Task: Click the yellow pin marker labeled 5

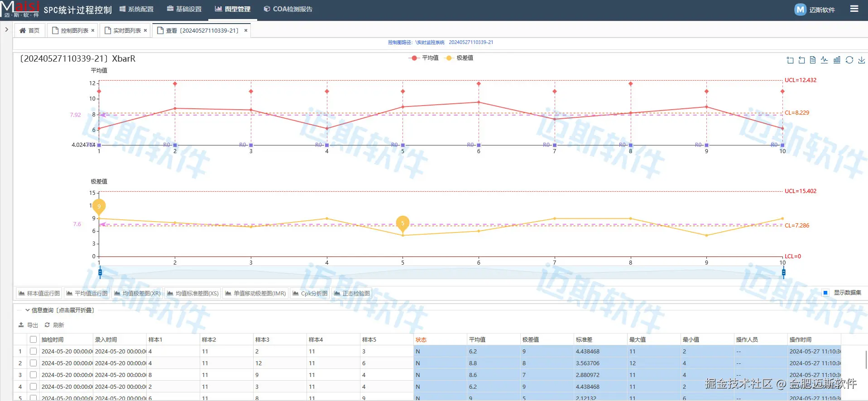Action: click(403, 223)
